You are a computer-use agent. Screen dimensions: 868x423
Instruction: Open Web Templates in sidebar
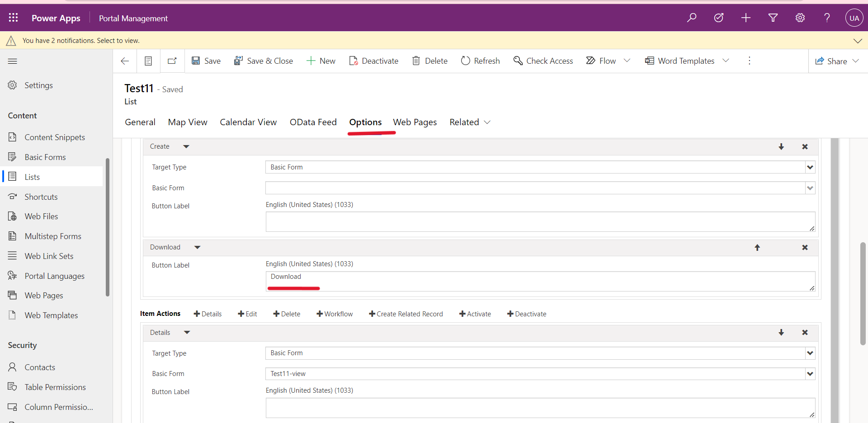[x=52, y=315]
